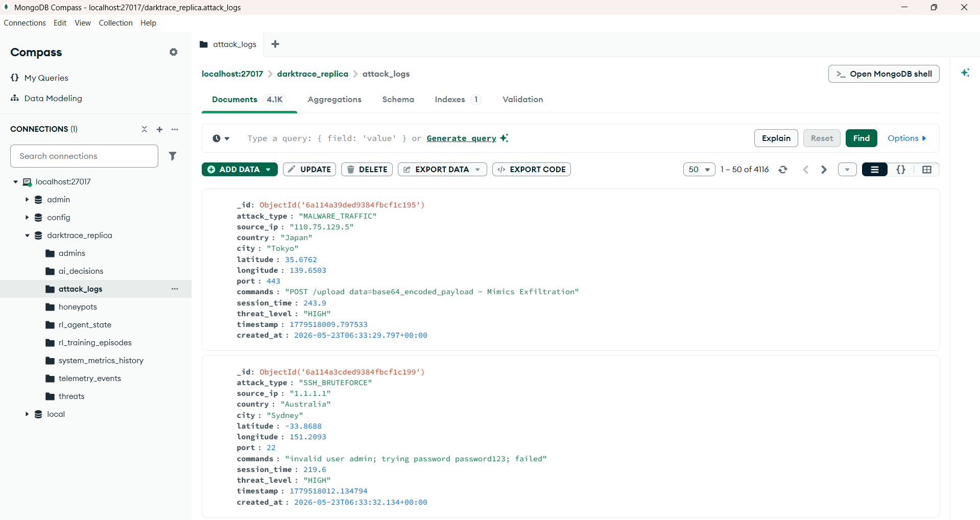Click the UPDATE button
Screen dimensions: 980x520
tap(309, 170)
